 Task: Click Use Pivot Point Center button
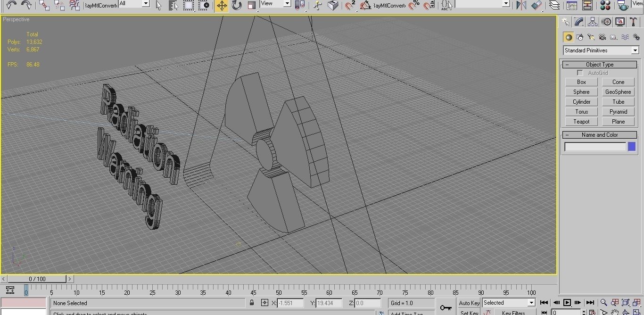pos(300,5)
